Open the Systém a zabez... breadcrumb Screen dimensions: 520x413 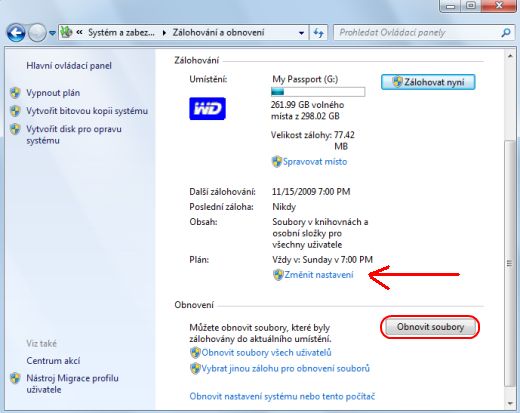tap(121, 33)
